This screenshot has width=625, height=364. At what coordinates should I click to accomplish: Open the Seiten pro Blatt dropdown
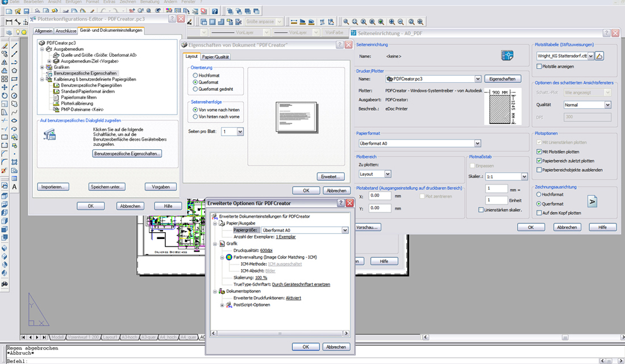pyautogui.click(x=240, y=131)
